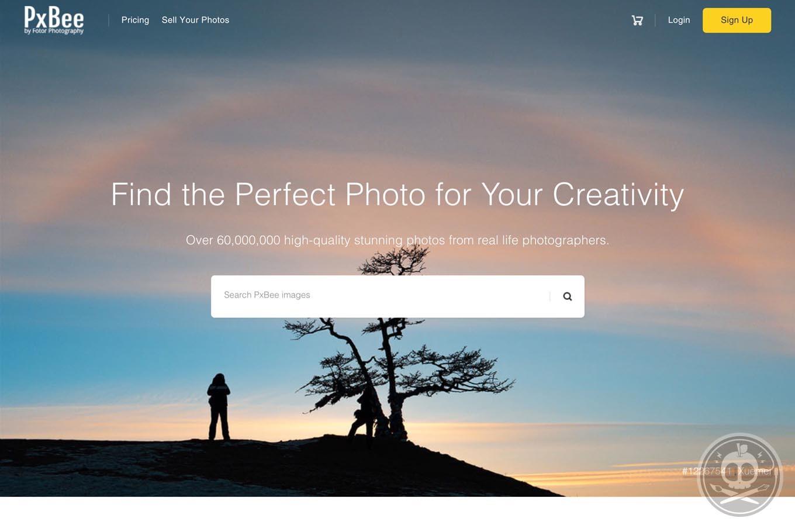795x532 pixels.
Task: Open photo ID #12267541 credit link
Action: click(706, 471)
